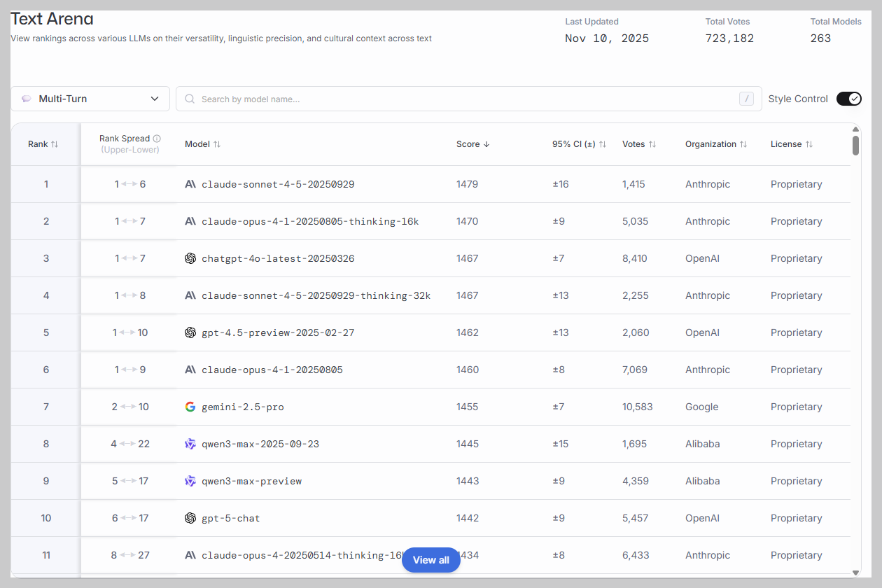Select the votes value 10,583

pos(637,407)
